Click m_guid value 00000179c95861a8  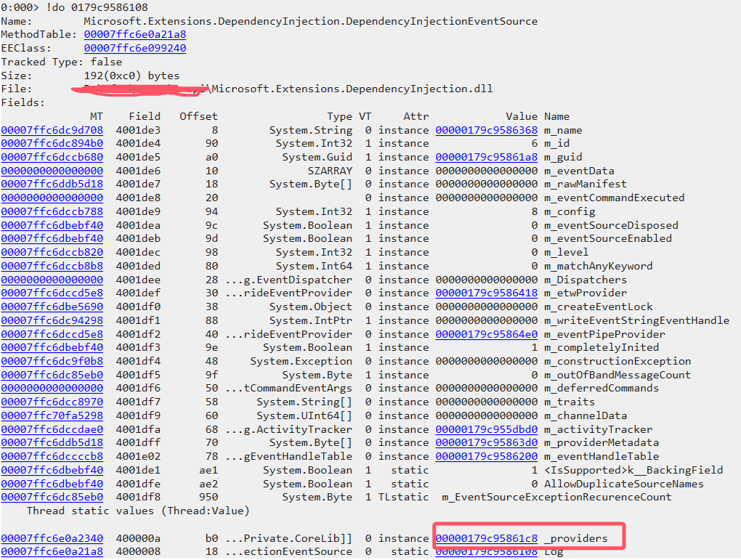(x=486, y=157)
